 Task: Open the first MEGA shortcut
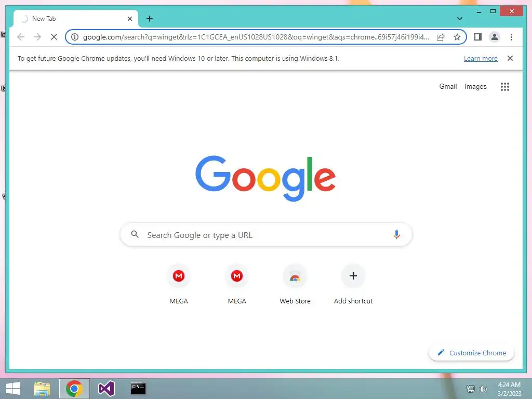179,284
